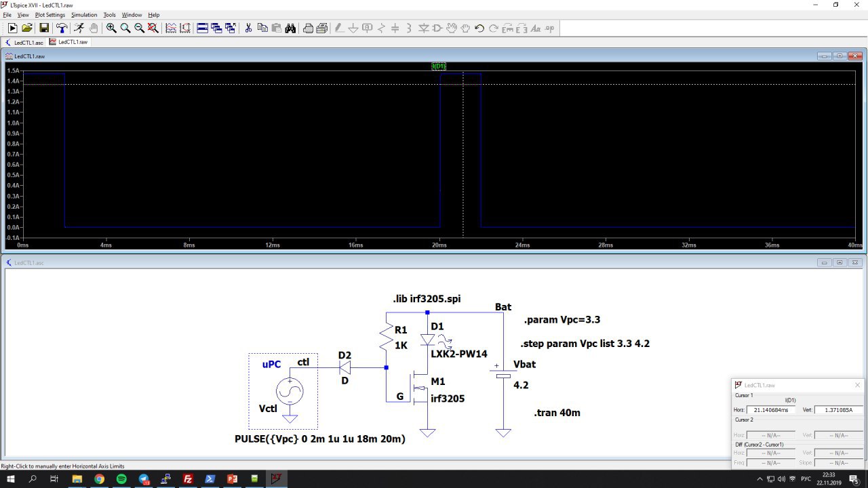Click the Autorange waveform icon

[x=170, y=28]
